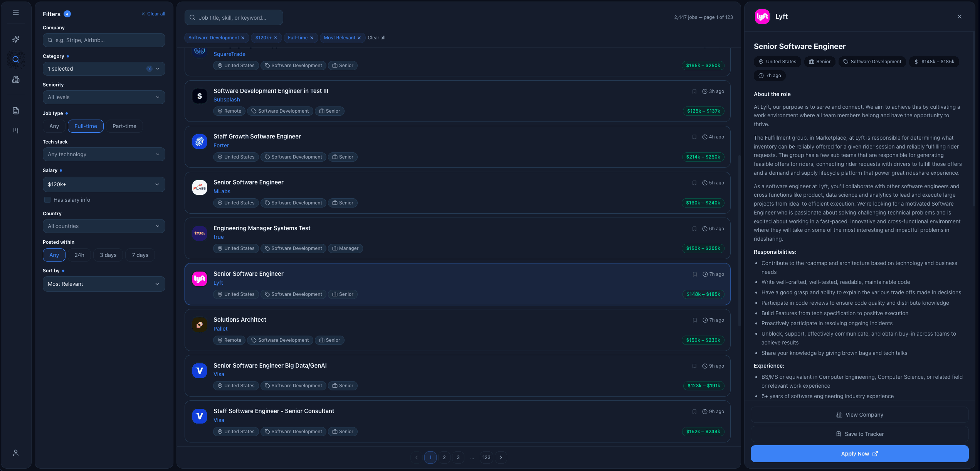Screen dimensions: 980x471
Task: Switch job type to Part-time
Action: pos(124,126)
